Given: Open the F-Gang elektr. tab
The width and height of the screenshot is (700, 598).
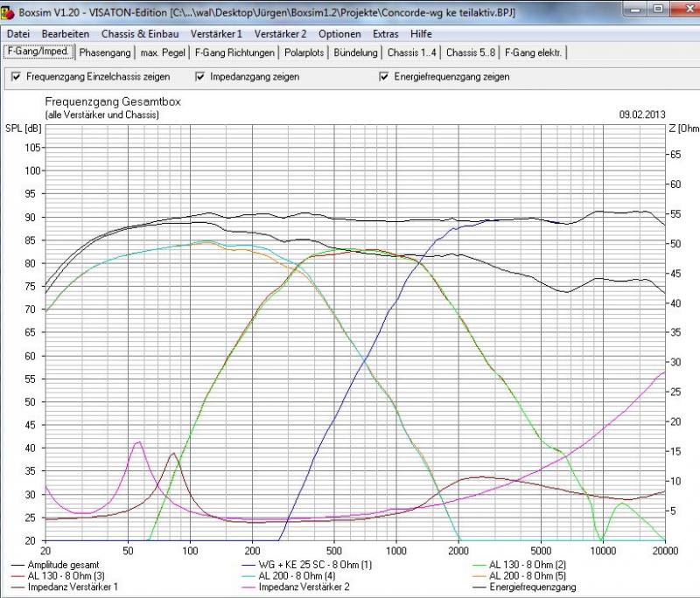Looking at the screenshot, I should (x=535, y=52).
